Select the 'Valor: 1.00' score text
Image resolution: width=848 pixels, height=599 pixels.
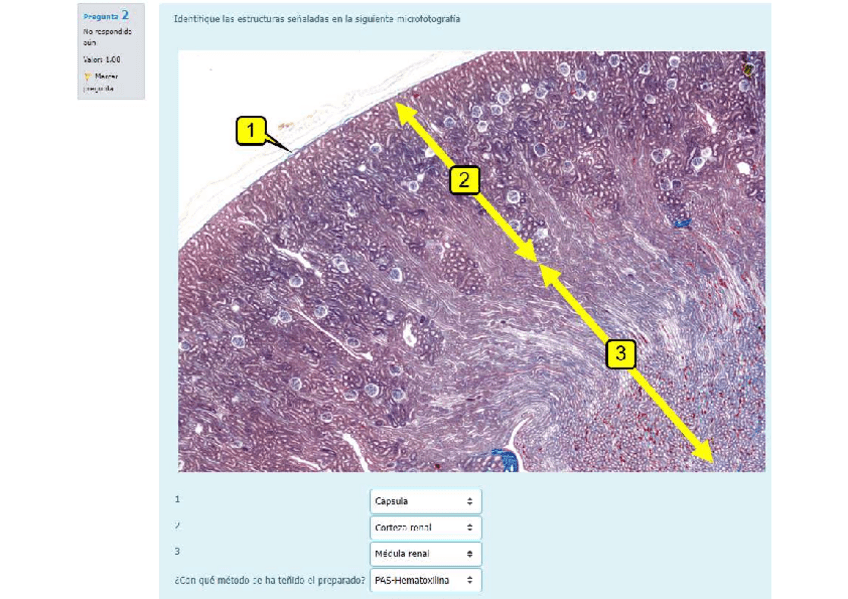(102, 59)
